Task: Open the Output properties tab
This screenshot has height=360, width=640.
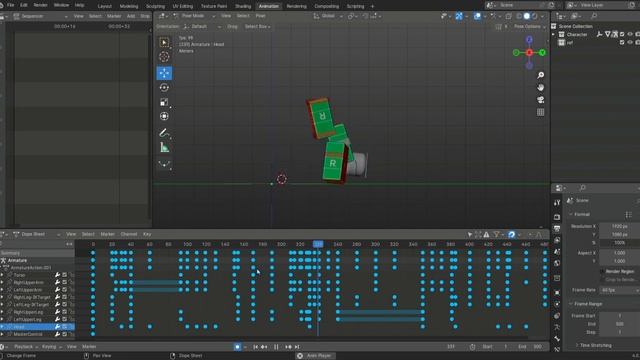Action: click(x=557, y=229)
